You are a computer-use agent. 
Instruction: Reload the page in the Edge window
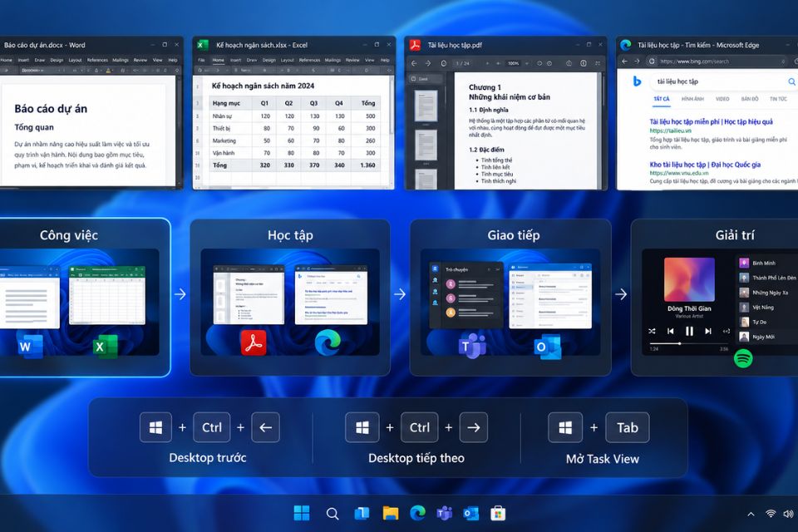coord(652,61)
